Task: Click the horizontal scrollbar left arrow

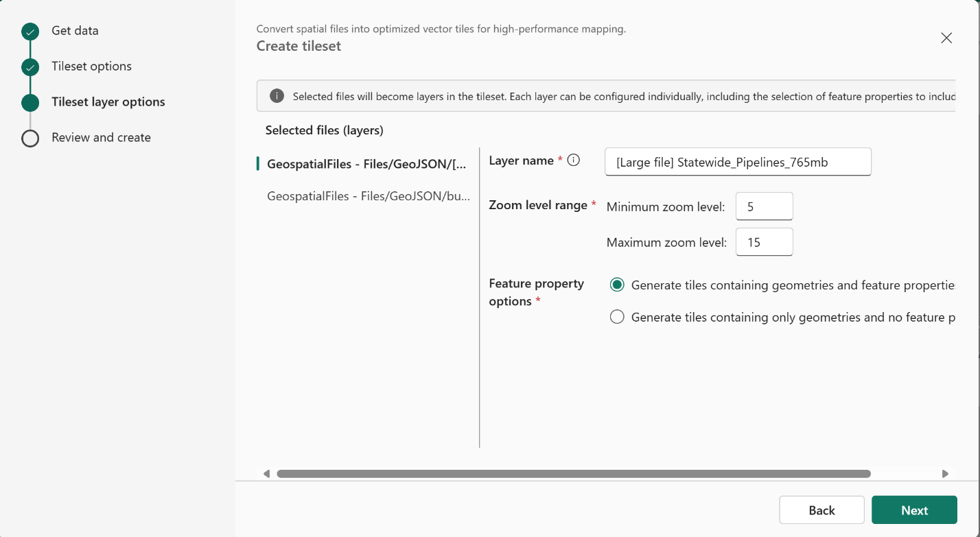Action: (266, 473)
